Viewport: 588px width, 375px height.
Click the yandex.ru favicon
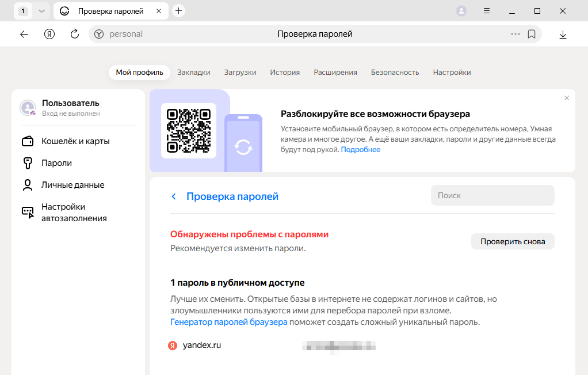click(173, 346)
